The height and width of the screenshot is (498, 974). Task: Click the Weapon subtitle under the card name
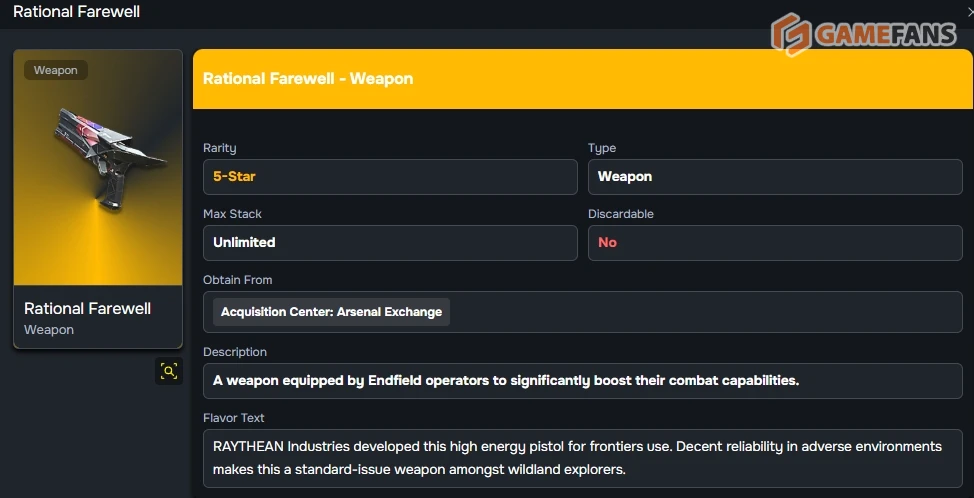pos(49,330)
